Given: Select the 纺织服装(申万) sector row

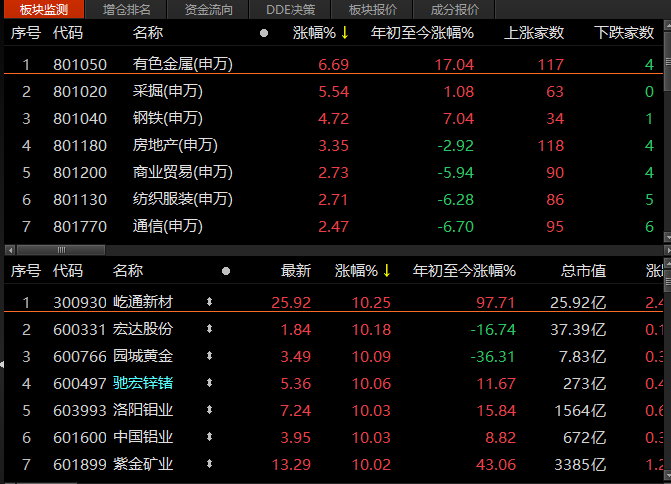Looking at the screenshot, I should tap(334, 199).
